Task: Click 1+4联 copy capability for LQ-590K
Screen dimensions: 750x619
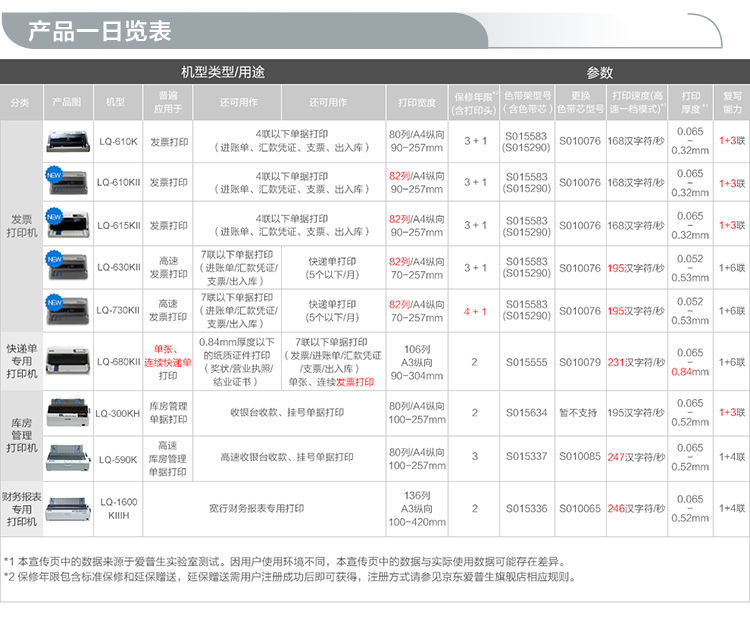Action: pyautogui.click(x=732, y=457)
